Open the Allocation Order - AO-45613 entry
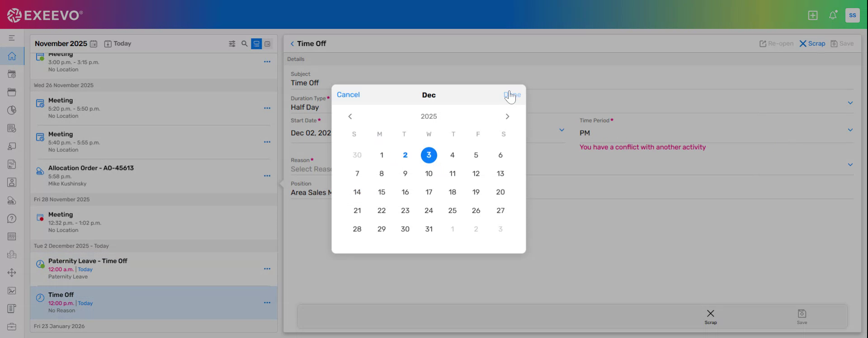This screenshot has width=868, height=338. tap(154, 176)
